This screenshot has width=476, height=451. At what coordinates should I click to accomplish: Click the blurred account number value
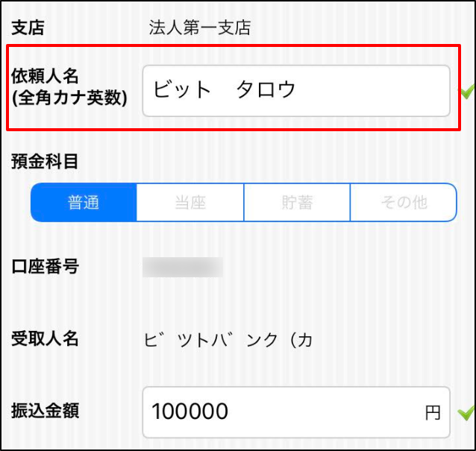click(183, 267)
